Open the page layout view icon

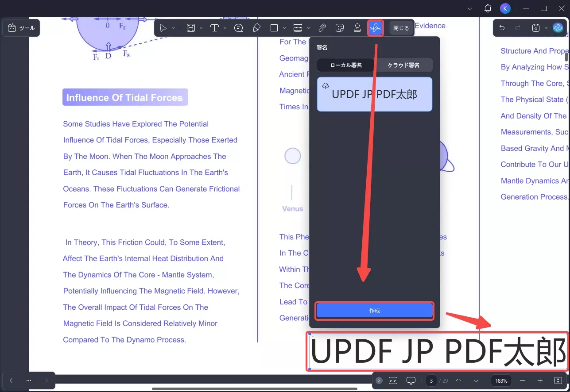393,380
